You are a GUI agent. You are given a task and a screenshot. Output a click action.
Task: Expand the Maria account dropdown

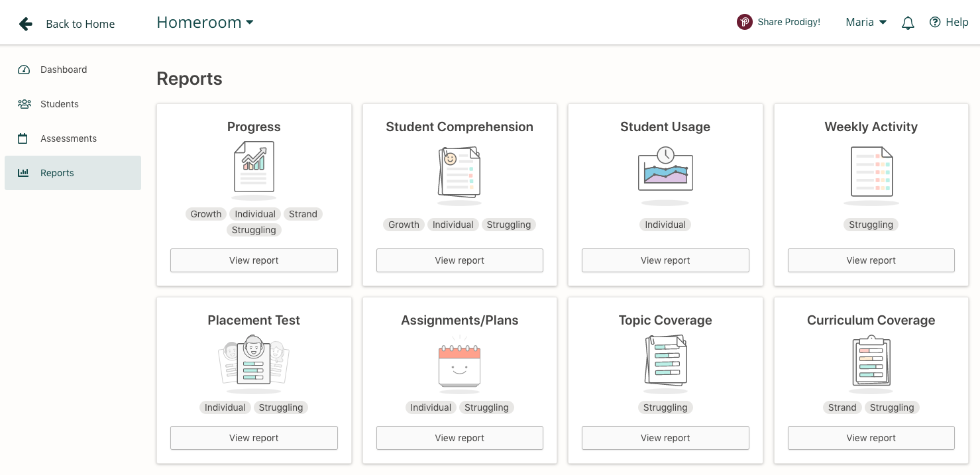tap(865, 22)
